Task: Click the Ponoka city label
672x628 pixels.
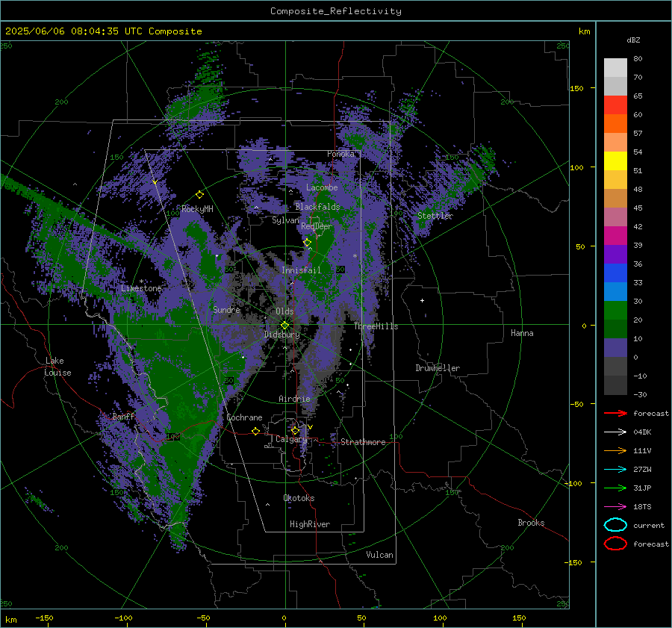Action: (340, 154)
